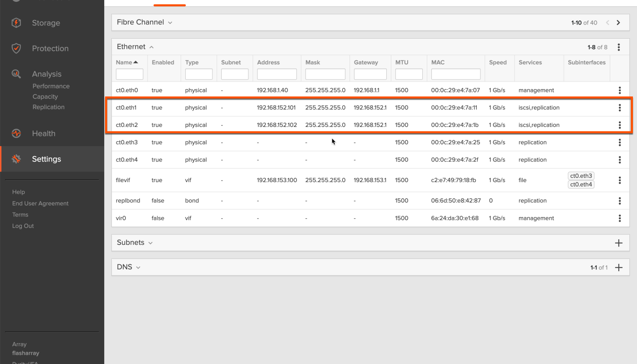This screenshot has width=637, height=364.
Task: Go to next page of Fibre Channel
Action: click(x=618, y=23)
